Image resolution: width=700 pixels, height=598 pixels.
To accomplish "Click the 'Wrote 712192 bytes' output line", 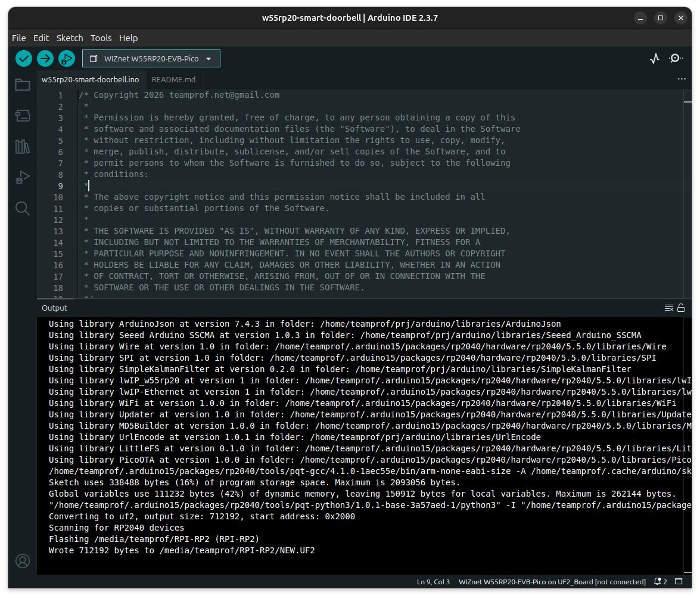I will (182, 551).
